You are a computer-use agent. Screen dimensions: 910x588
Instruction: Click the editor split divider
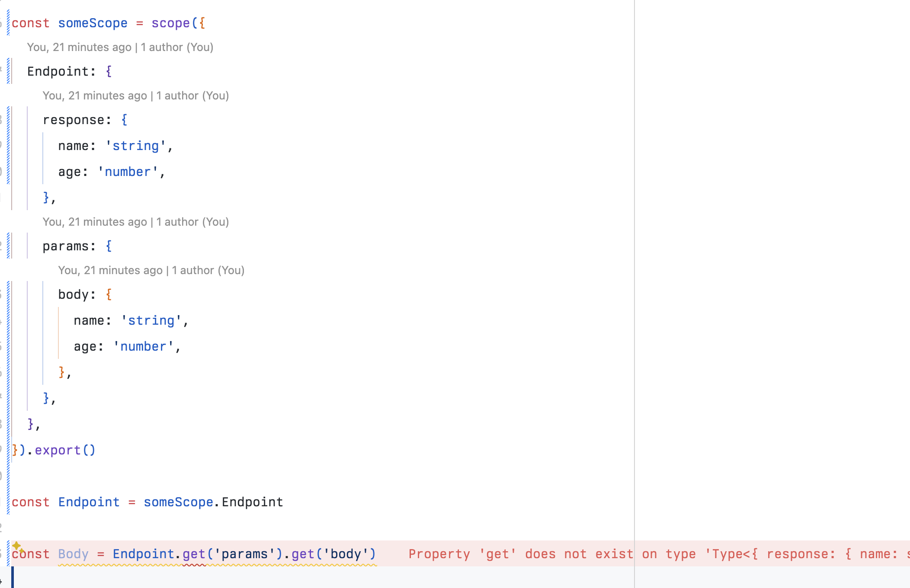634,259
